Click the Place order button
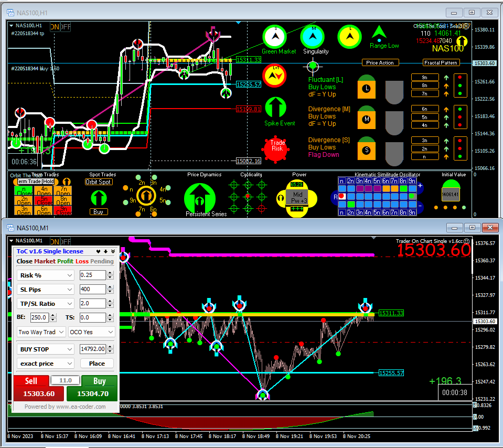Screen dimensions: 503x448 point(97,363)
